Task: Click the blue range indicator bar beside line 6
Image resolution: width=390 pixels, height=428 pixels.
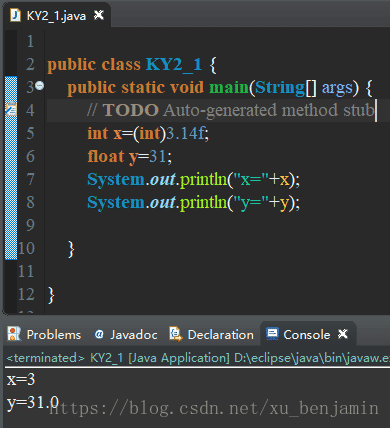Action: tap(11, 156)
